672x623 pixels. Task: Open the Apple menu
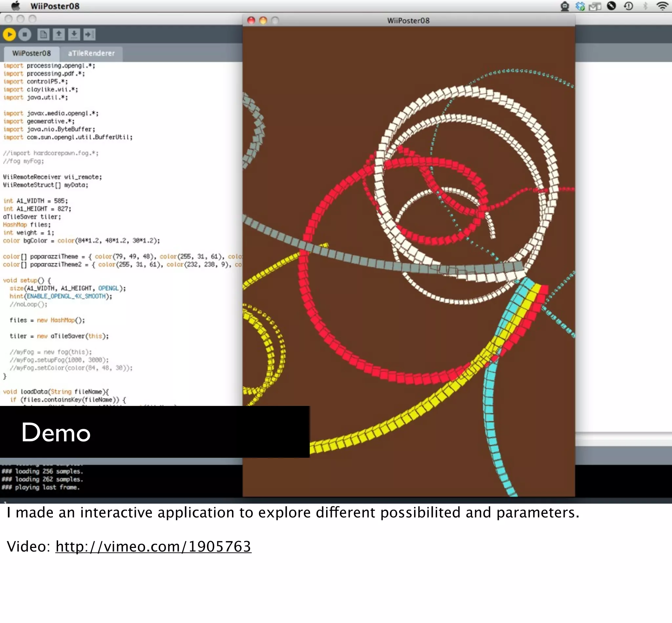pyautogui.click(x=15, y=6)
